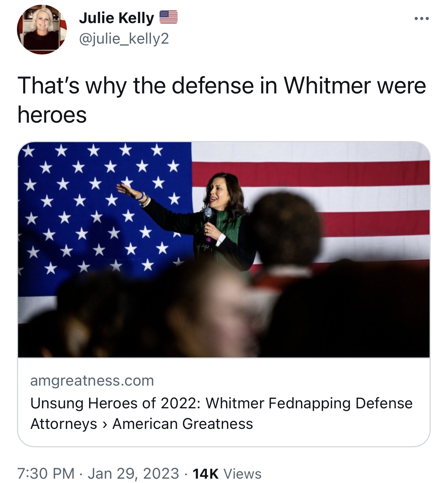The height and width of the screenshot is (483, 448).
Task: Open the Unsung Heroes of 2022 headline
Action: pyautogui.click(x=221, y=413)
